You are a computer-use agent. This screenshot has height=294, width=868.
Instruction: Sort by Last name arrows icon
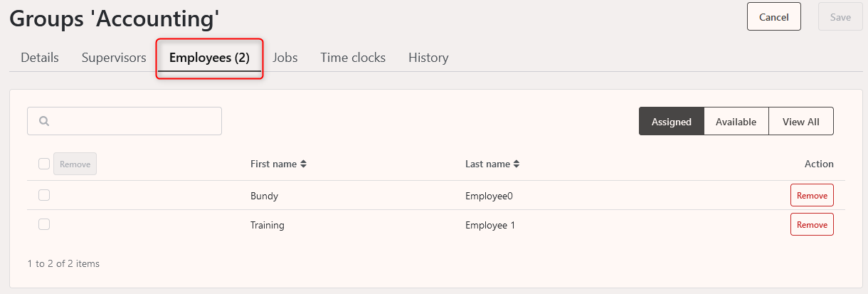[517, 164]
